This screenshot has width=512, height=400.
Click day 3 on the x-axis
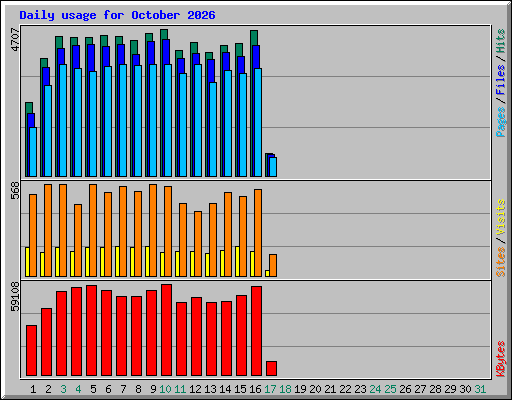click(x=63, y=389)
